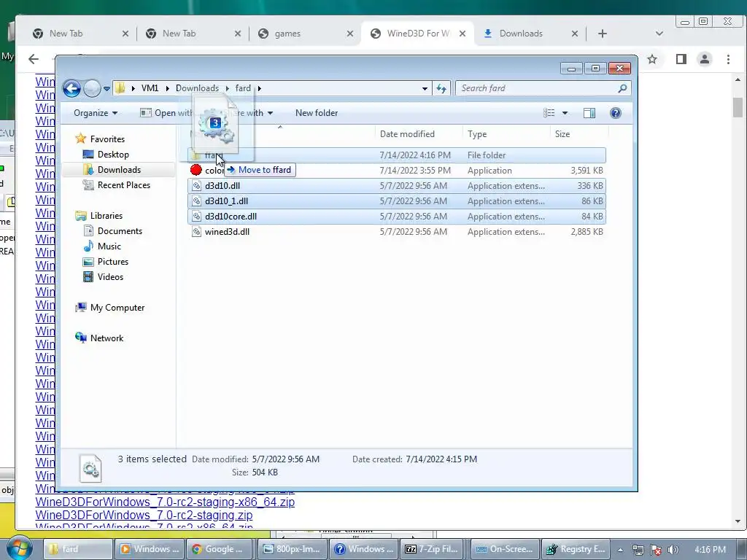This screenshot has height=560, width=747.
Task: Switch to the On-Screen Keyboard taskbar button
Action: pos(506,549)
